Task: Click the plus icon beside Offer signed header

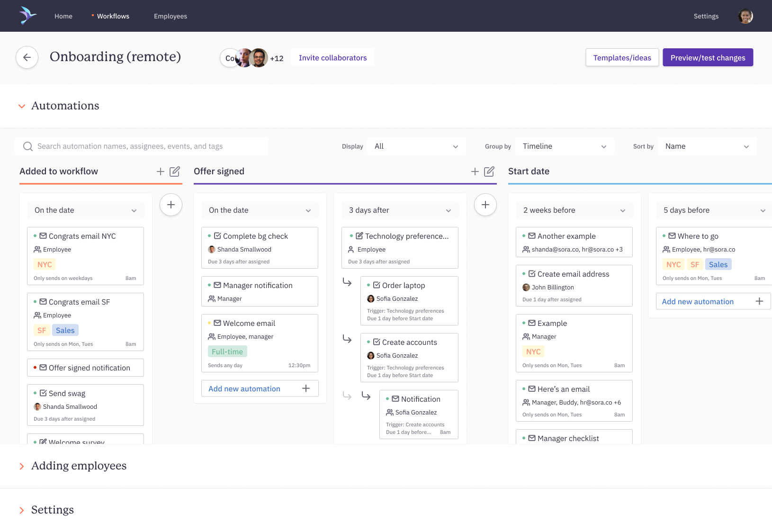Action: point(475,171)
